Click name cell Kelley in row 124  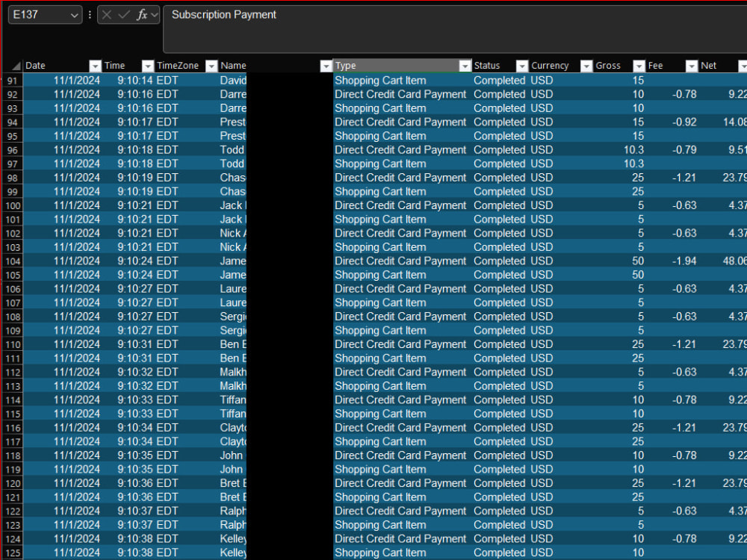tap(233, 539)
